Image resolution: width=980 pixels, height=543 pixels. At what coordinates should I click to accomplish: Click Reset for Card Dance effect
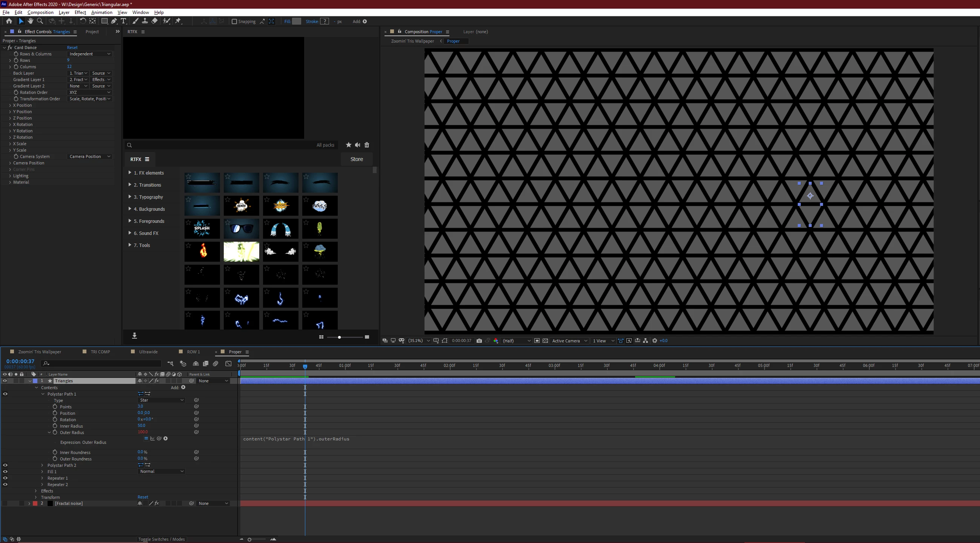[72, 48]
